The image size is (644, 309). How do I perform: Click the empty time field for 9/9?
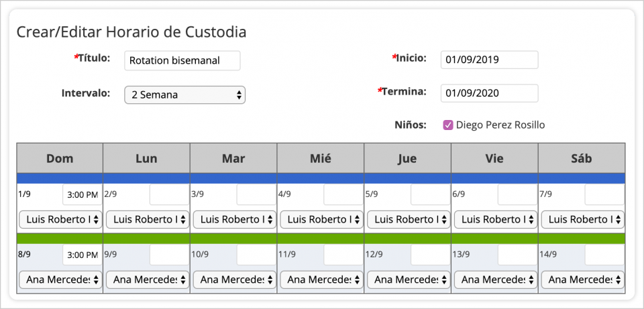169,255
